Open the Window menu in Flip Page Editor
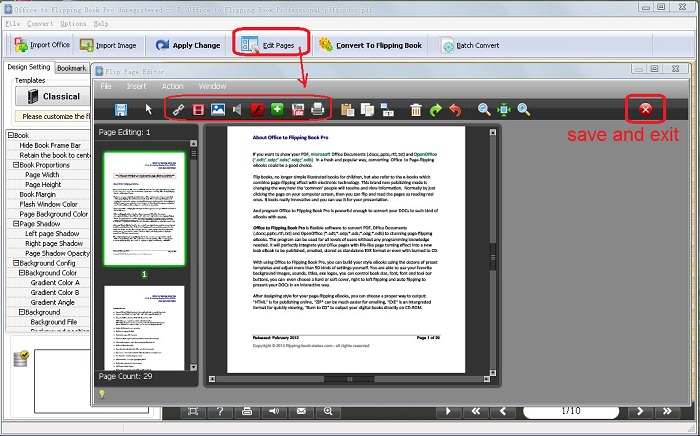700x436 pixels. (212, 86)
